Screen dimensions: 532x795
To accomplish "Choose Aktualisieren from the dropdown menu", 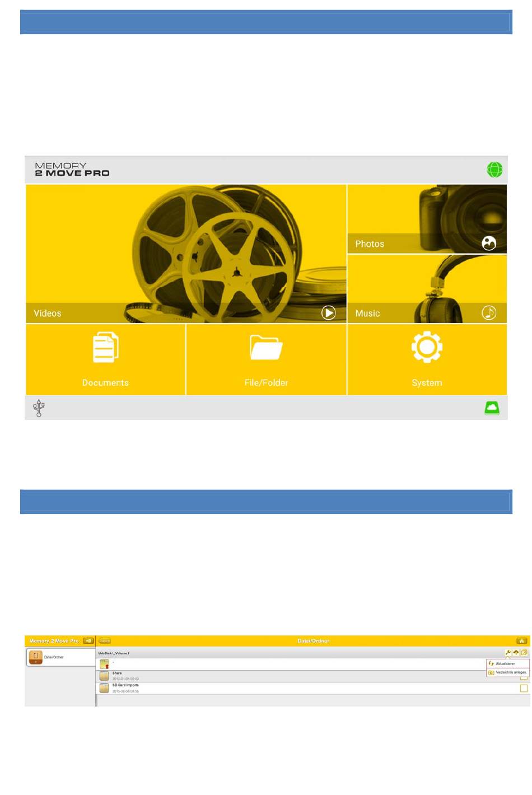I will coord(508,663).
